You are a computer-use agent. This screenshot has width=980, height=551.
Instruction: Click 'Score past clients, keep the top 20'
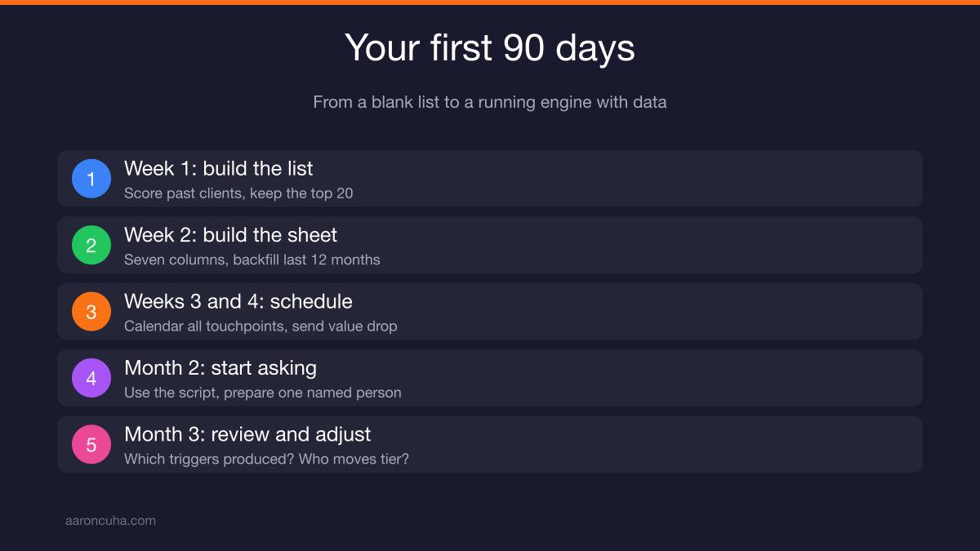pos(238,193)
